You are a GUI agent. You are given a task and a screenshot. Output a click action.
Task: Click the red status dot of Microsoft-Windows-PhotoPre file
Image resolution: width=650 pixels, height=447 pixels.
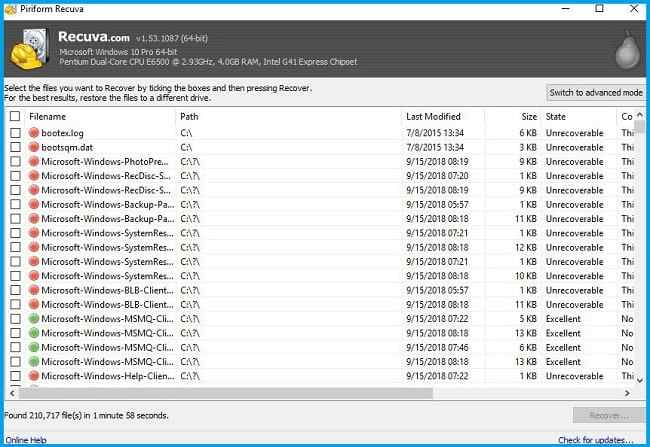[34, 161]
